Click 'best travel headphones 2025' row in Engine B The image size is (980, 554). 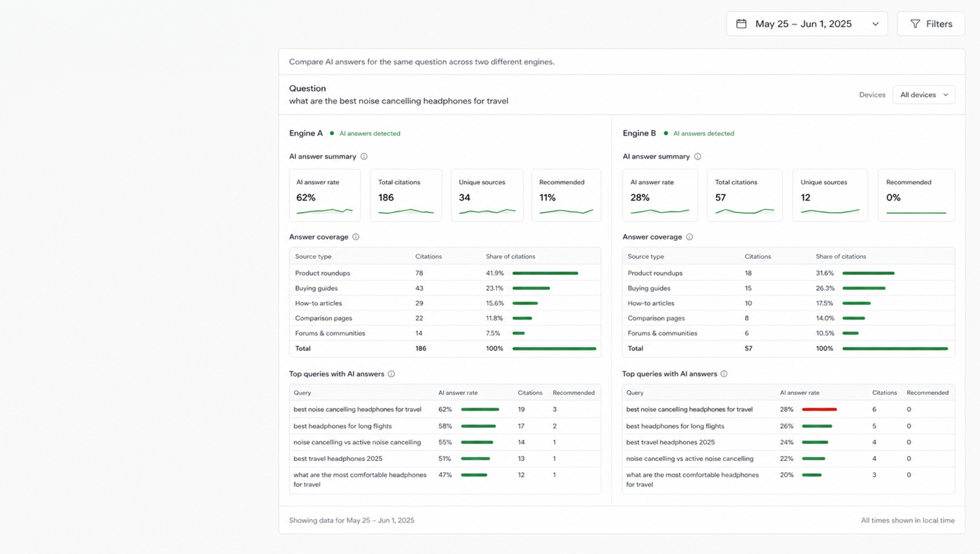click(x=788, y=442)
